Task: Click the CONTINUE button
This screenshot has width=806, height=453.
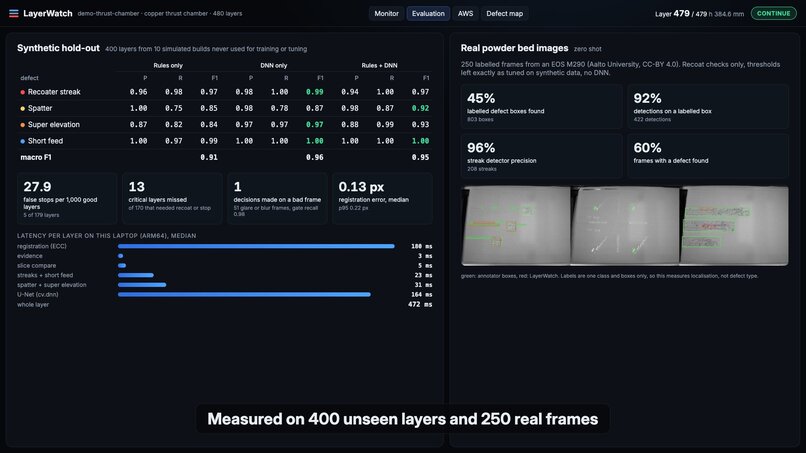Action: (x=774, y=13)
